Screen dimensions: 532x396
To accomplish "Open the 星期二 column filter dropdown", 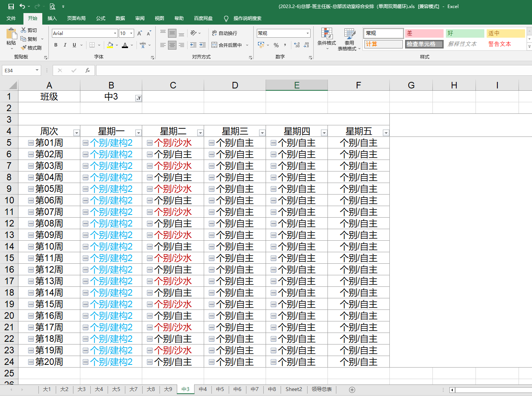I will [x=200, y=133].
